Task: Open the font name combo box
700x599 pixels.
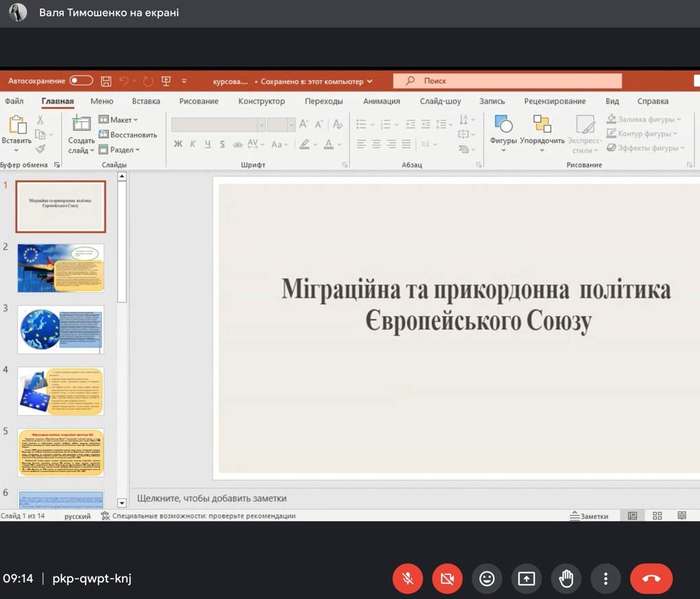Action: [218, 125]
